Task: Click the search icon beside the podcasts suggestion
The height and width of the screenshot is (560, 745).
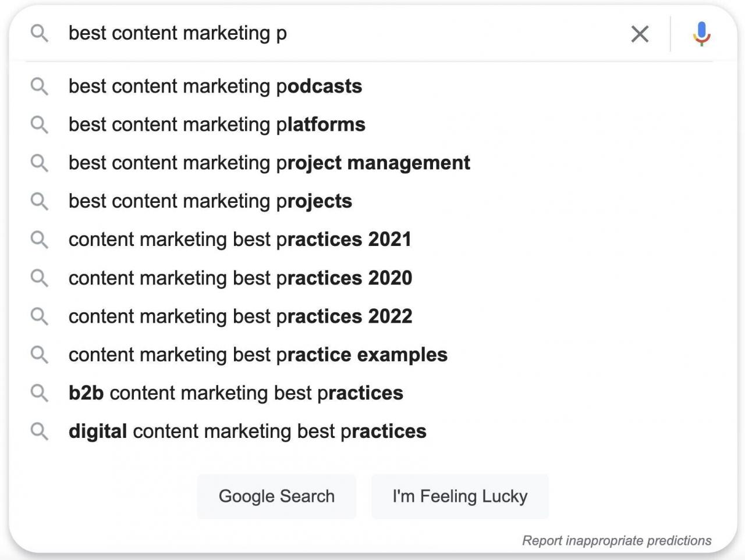Action: [39, 87]
